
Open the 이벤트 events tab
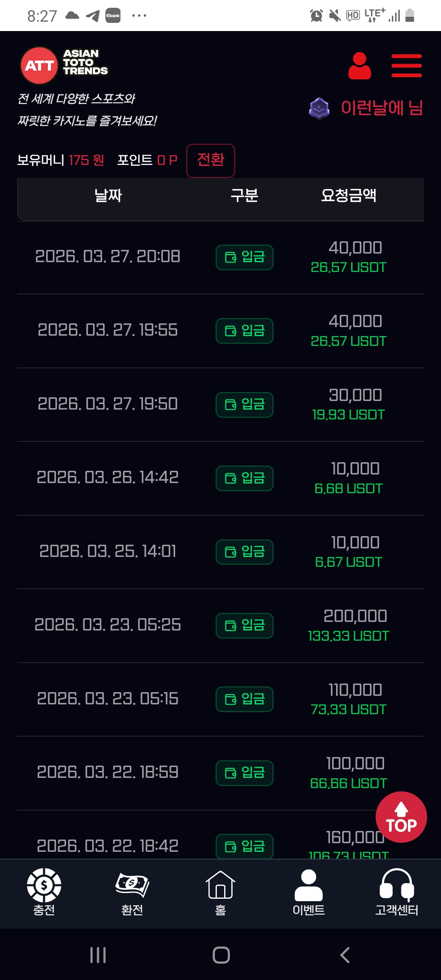(x=309, y=892)
